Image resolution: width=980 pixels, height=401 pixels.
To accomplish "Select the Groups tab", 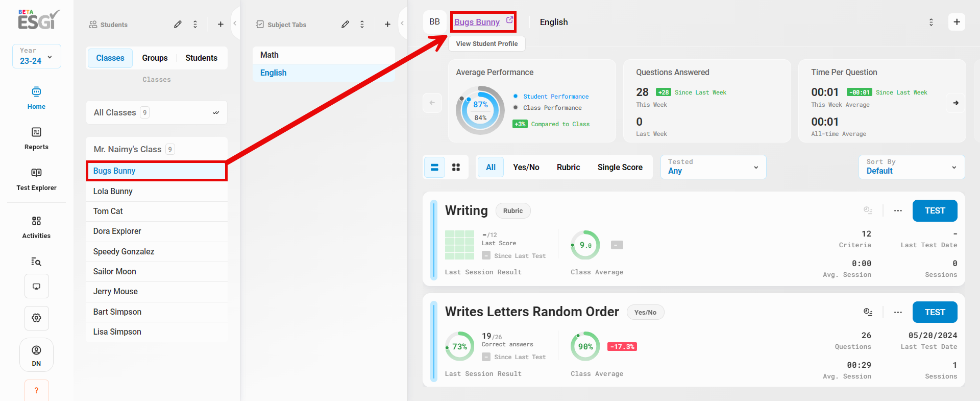I will tap(155, 58).
